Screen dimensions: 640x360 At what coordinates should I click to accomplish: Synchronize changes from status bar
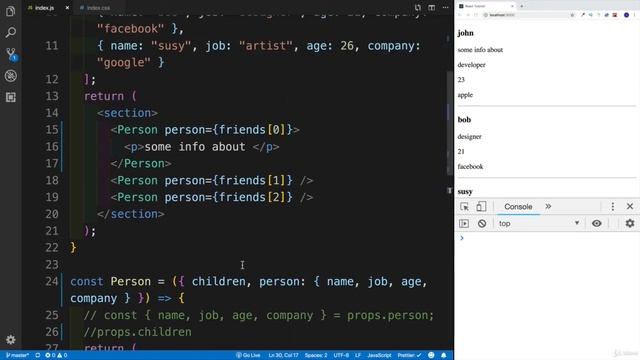click(38, 355)
